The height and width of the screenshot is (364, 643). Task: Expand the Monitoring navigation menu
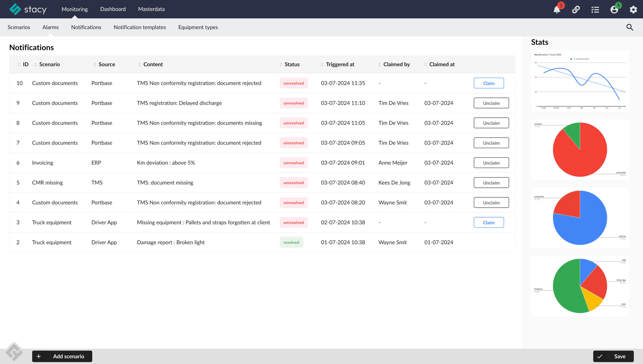pos(74,8)
